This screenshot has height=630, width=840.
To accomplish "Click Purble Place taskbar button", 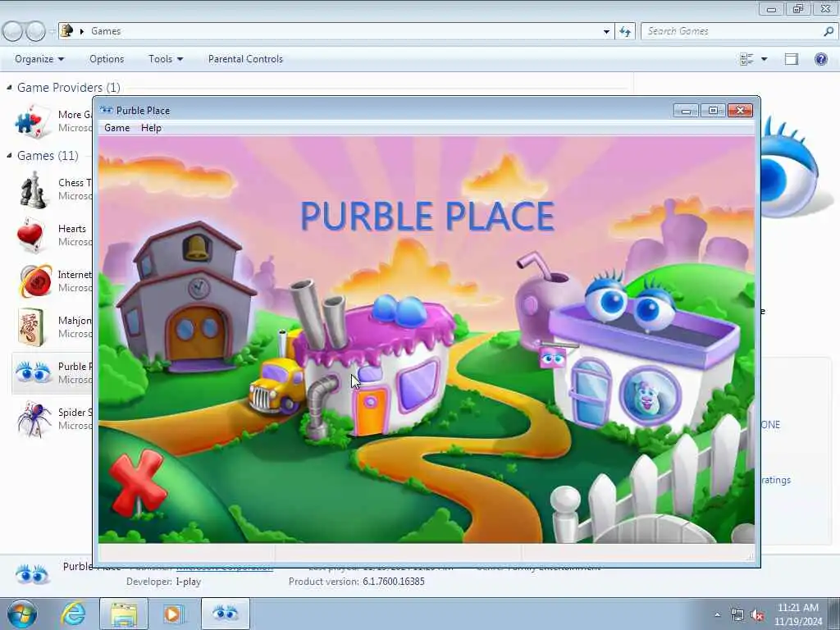I will click(226, 614).
